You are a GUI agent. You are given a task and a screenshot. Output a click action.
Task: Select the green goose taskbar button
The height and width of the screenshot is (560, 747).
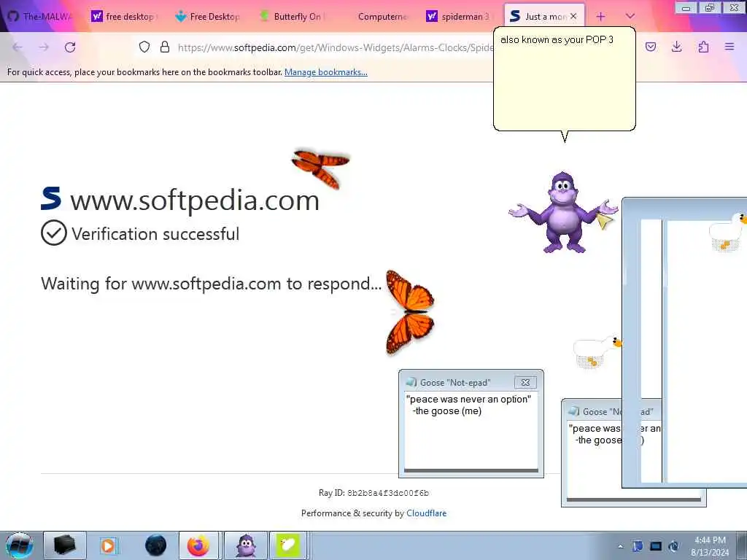tap(288, 545)
